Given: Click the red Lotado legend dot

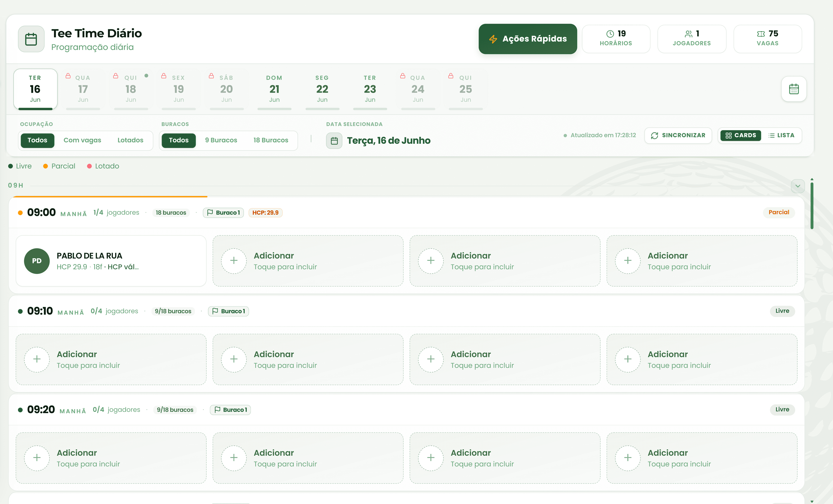Looking at the screenshot, I should click(x=89, y=166).
